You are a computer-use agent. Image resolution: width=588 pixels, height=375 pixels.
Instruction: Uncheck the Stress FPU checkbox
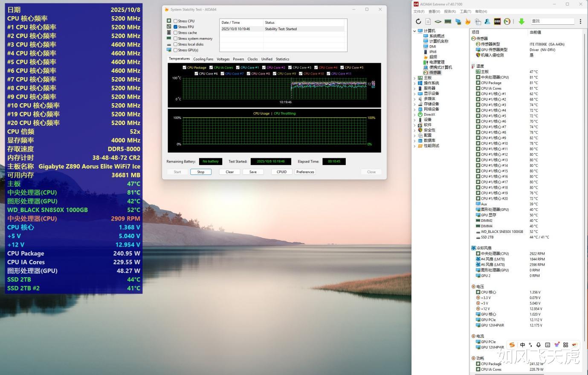175,27
